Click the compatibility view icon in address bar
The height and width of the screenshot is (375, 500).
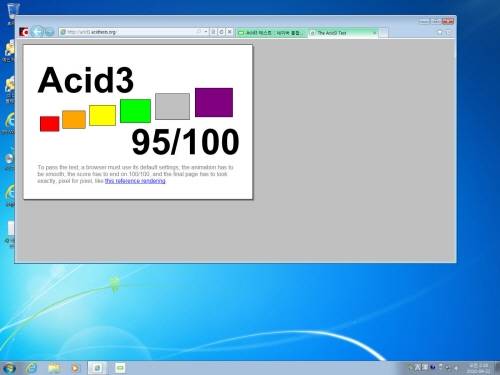[213, 32]
